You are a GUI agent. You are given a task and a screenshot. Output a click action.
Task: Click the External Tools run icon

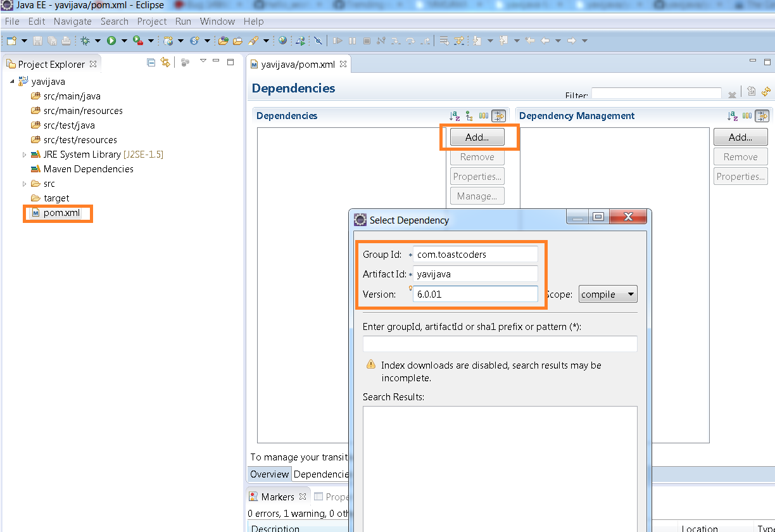click(x=137, y=41)
